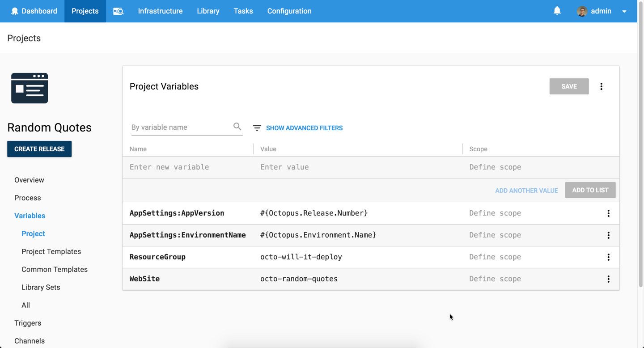644x348 pixels.
Task: Select Triggers in the project sidebar
Action: tap(28, 323)
